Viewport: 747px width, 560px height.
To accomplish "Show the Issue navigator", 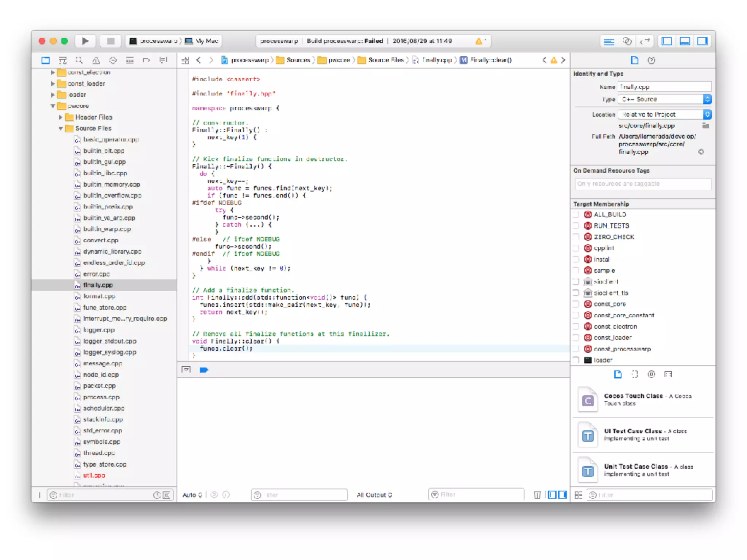I will pyautogui.click(x=96, y=60).
